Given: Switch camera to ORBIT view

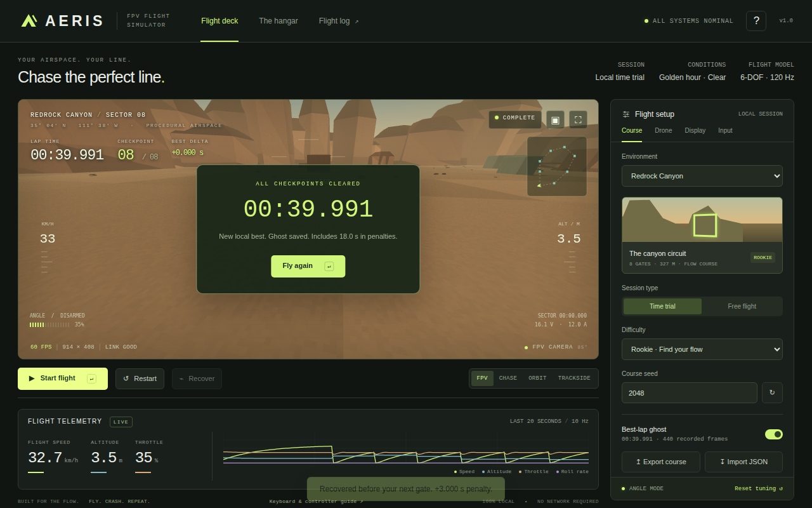Looking at the screenshot, I should coord(537,378).
